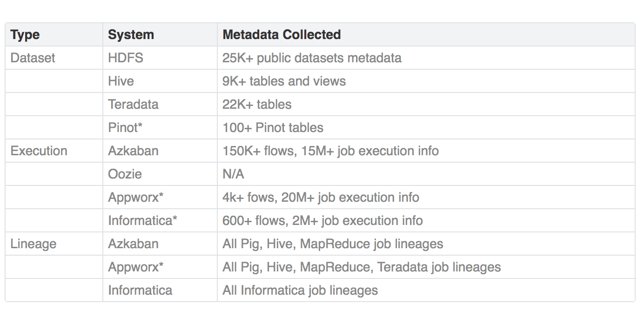Screen dimensions: 644x317
Task: Select the Lineage type cell
Action: (x=33, y=244)
